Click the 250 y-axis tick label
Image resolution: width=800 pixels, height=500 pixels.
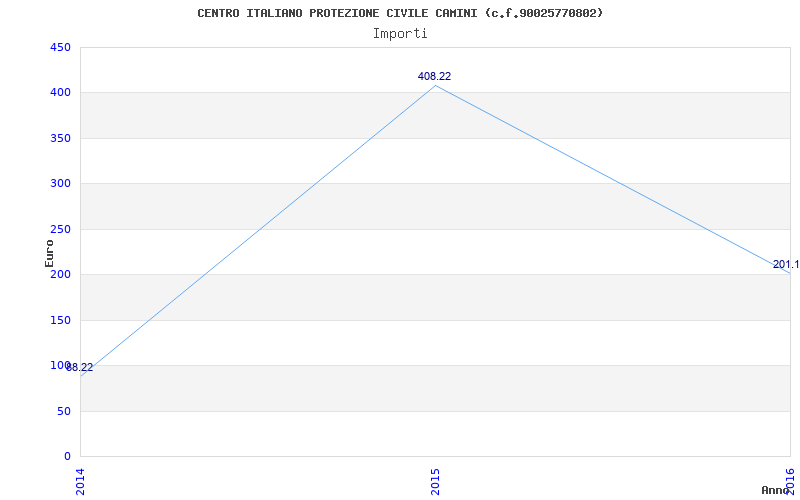(x=60, y=229)
